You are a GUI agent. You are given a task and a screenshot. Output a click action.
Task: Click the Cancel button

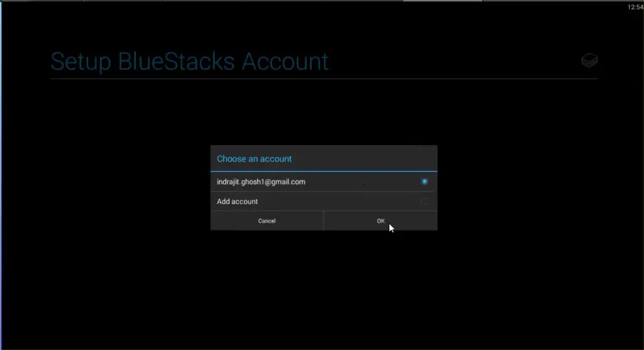pyautogui.click(x=267, y=221)
